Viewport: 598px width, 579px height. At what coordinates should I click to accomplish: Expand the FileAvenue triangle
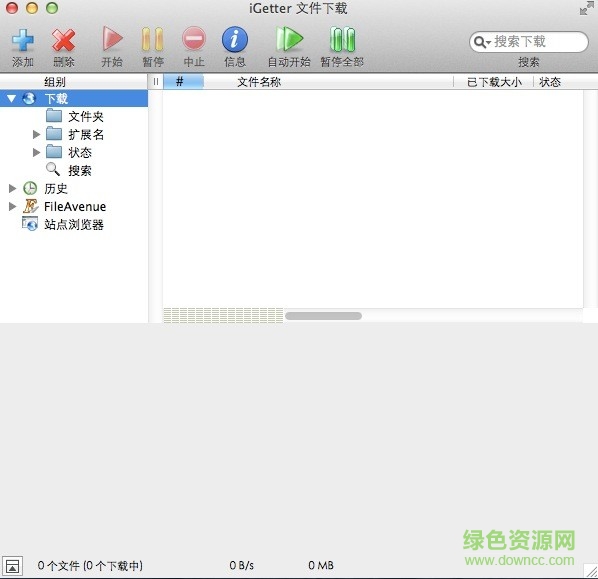(x=12, y=206)
